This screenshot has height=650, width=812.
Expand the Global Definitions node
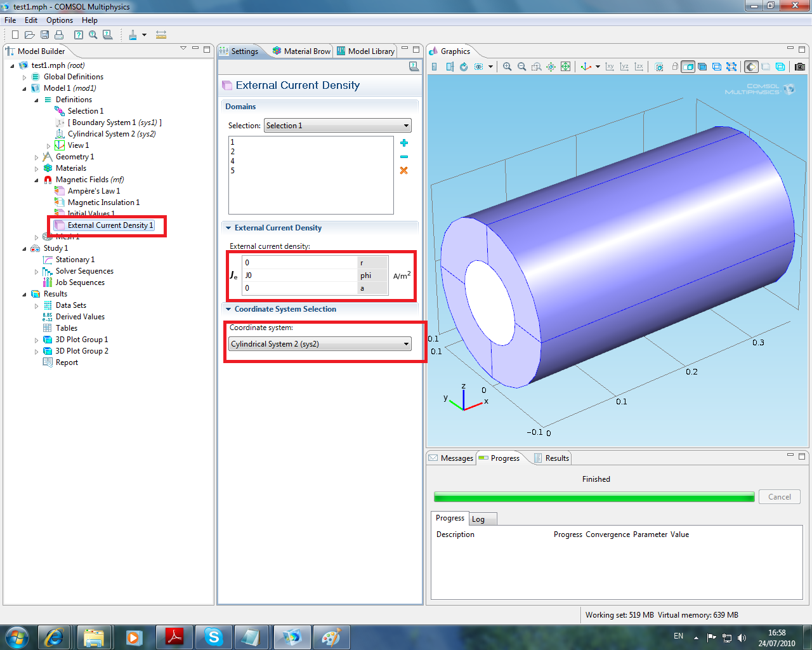[25, 77]
